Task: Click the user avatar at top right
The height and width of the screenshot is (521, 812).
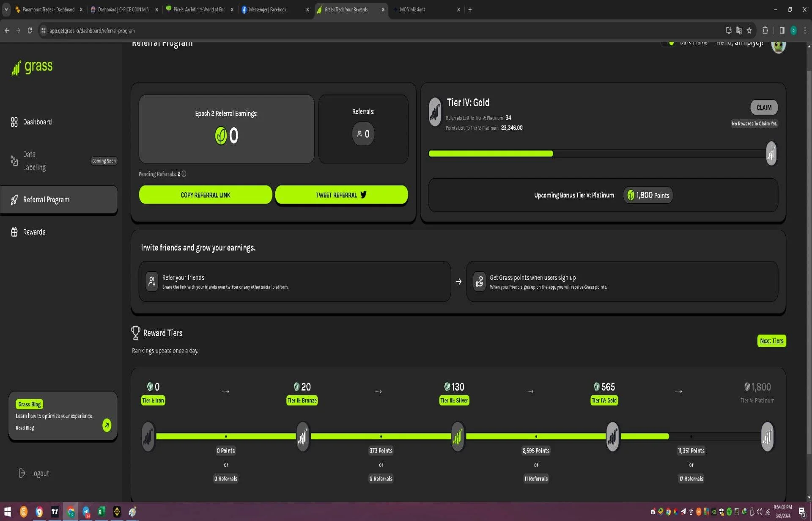Action: [778, 46]
